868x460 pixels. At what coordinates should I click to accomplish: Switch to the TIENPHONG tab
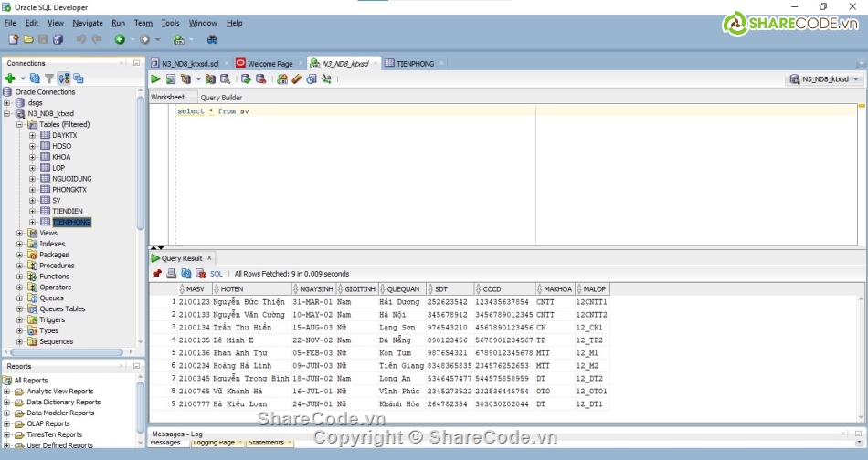[415, 64]
